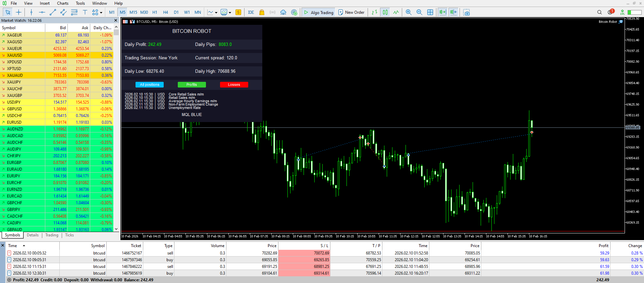Activate the crosshair tool
The width and height of the screenshot is (644, 283).
[18, 12]
